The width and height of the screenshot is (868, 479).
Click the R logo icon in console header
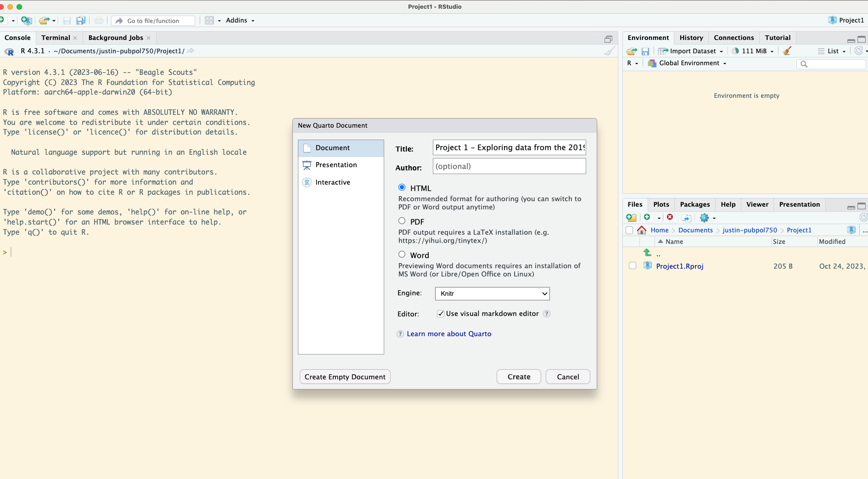click(x=9, y=51)
